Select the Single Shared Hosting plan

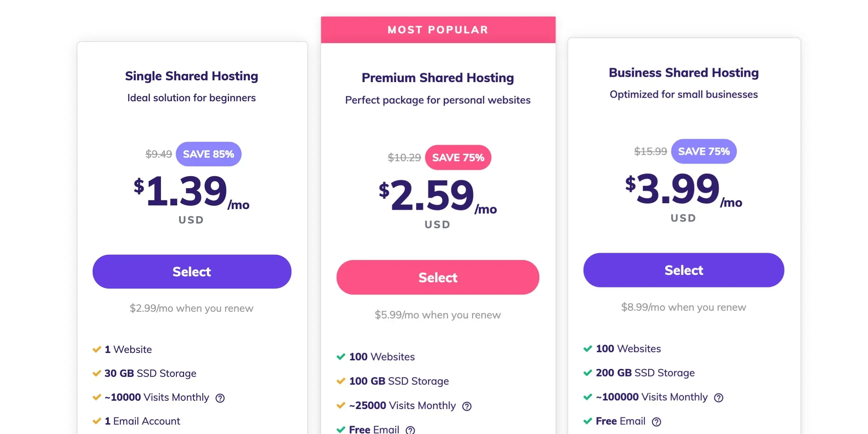click(192, 272)
